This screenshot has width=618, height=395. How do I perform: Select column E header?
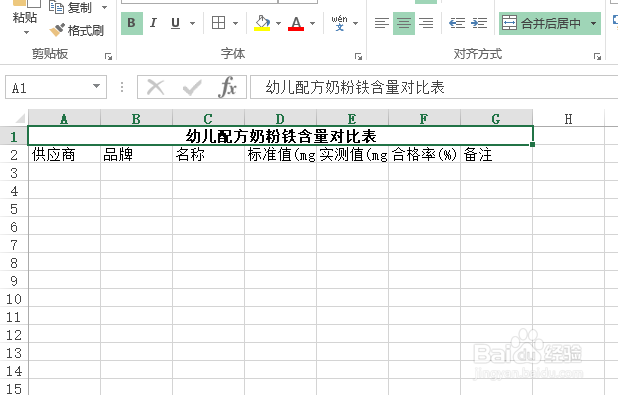[x=352, y=119]
